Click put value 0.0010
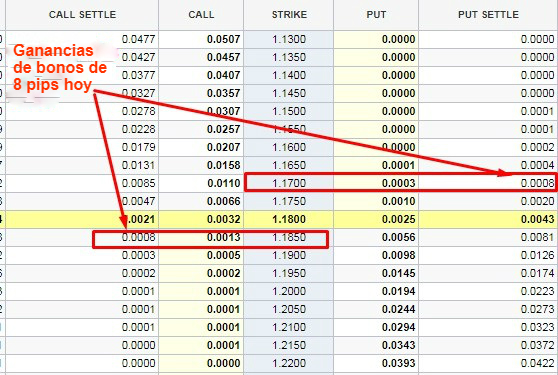 click(398, 201)
